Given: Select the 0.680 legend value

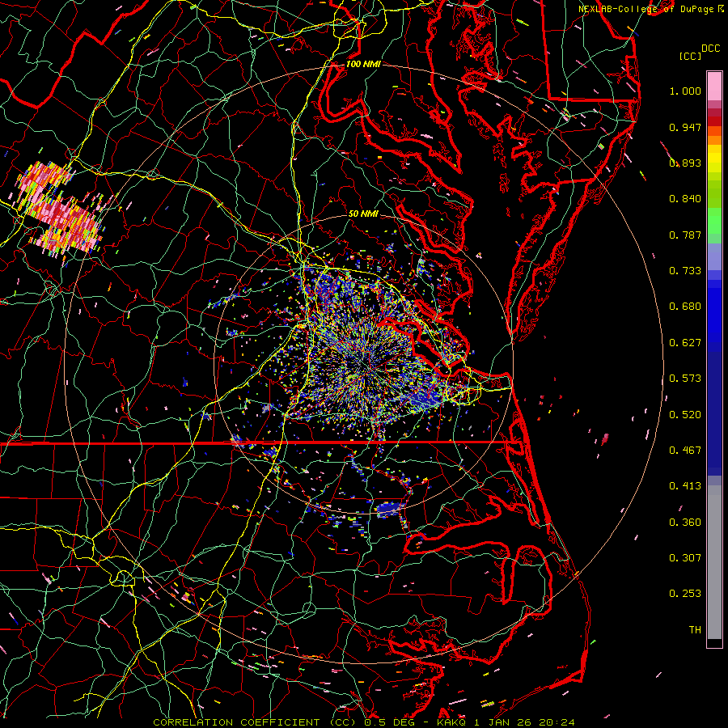Looking at the screenshot, I should [x=685, y=307].
